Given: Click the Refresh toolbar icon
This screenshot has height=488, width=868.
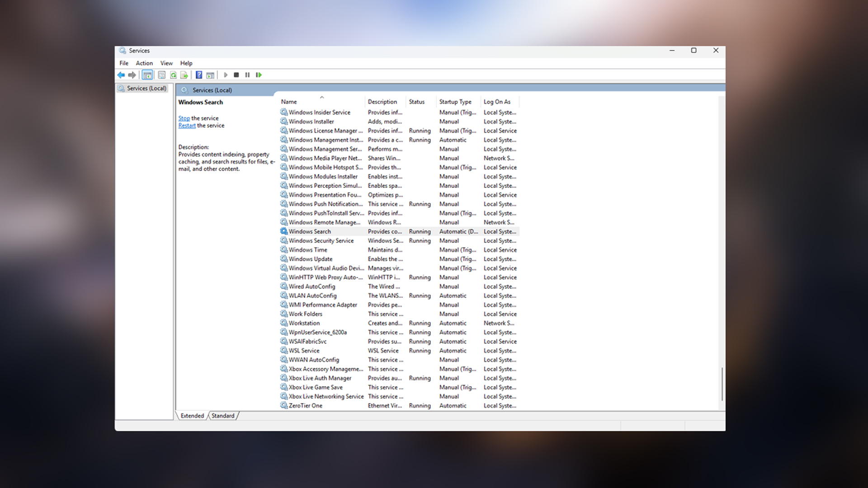Looking at the screenshot, I should tap(173, 75).
